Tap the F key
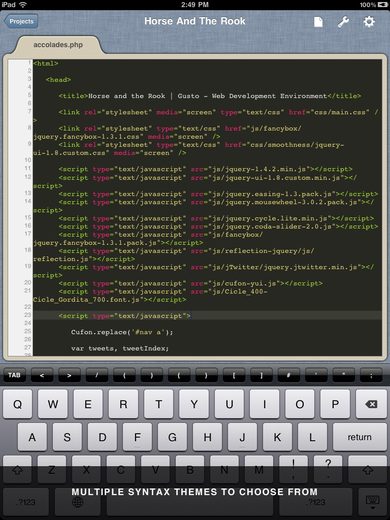Image resolution: width=390 pixels, height=520 pixels. coord(137,437)
